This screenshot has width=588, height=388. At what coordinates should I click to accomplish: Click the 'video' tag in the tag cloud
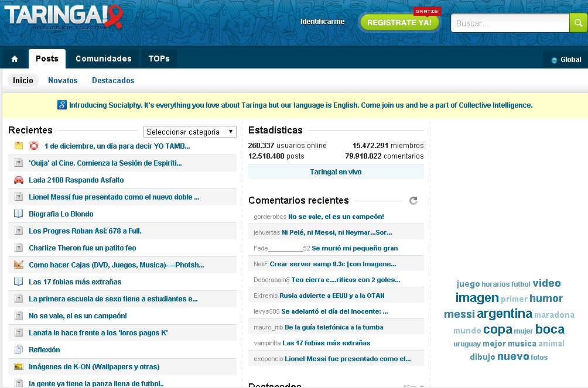pyautogui.click(x=547, y=283)
